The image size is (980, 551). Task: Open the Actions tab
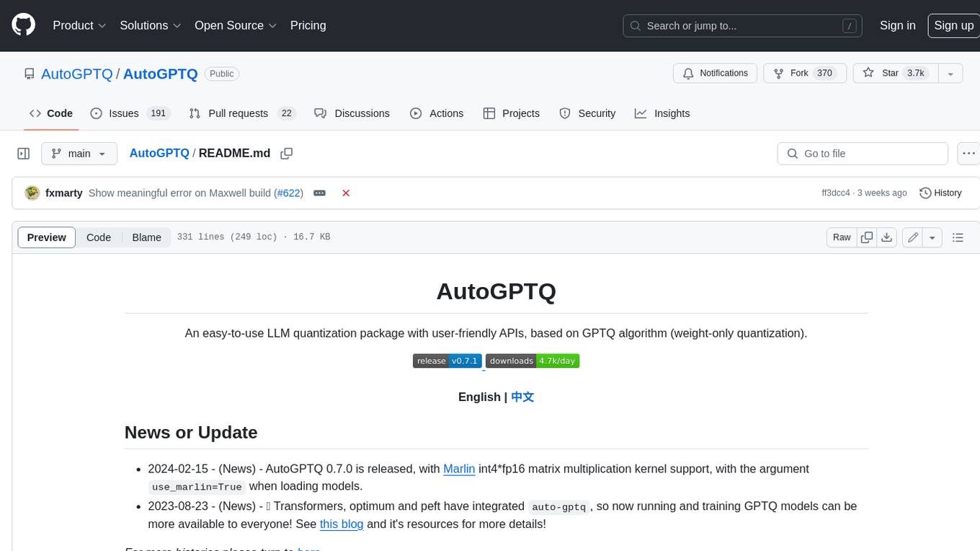click(437, 113)
